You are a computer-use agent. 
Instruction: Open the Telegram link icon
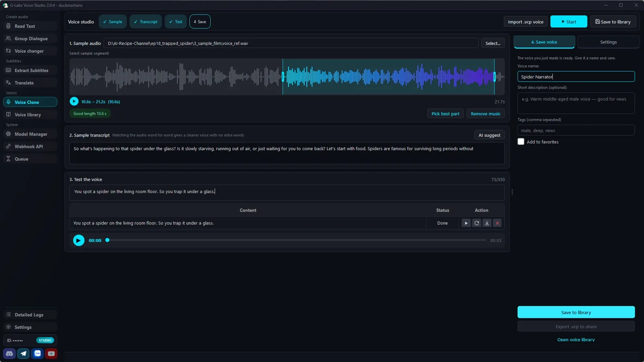coord(23,354)
